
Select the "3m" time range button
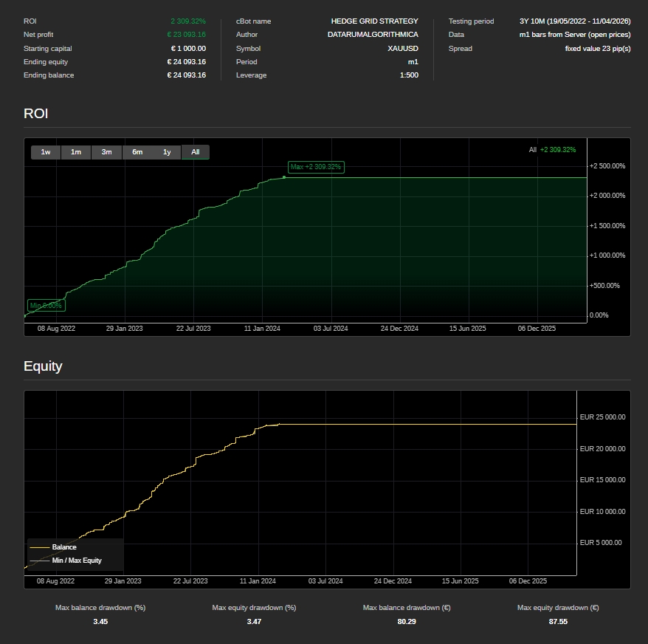106,152
